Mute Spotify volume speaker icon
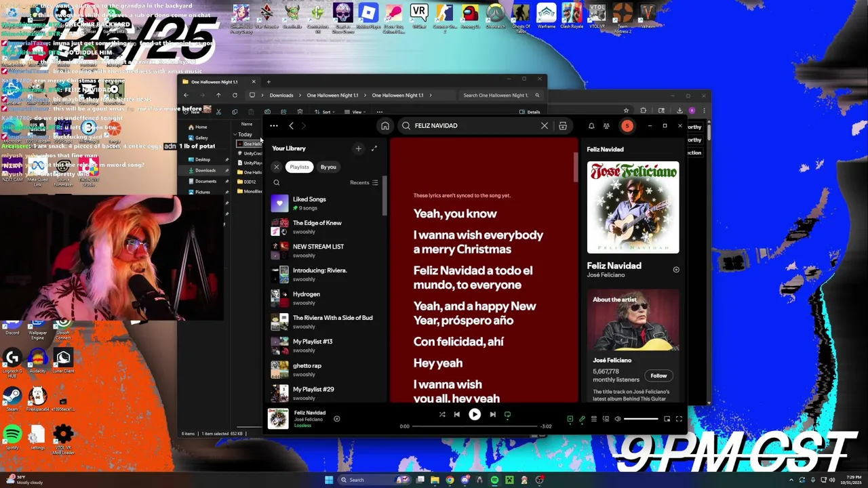 [x=618, y=419]
